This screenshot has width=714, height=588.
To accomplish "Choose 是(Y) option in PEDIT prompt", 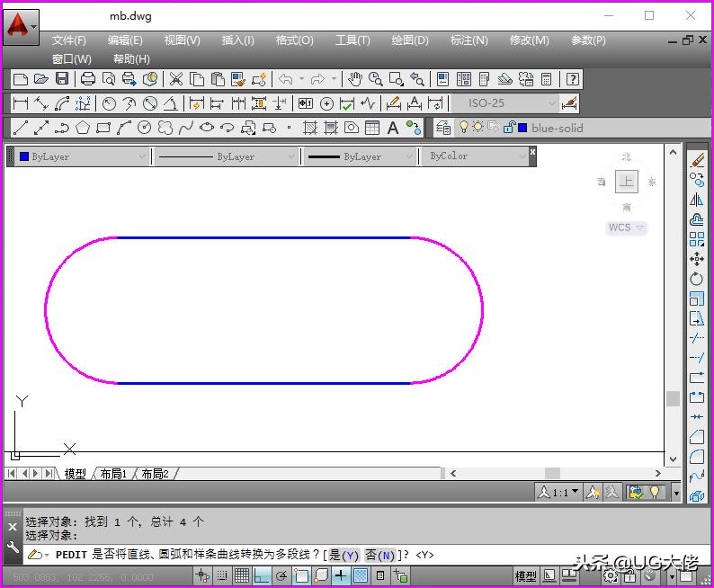I will (x=343, y=556).
